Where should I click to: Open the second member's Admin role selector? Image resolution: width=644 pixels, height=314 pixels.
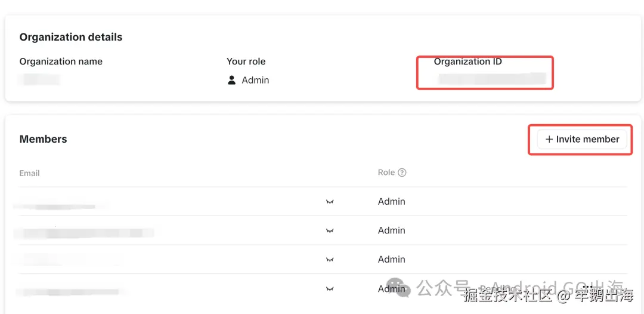(x=392, y=230)
